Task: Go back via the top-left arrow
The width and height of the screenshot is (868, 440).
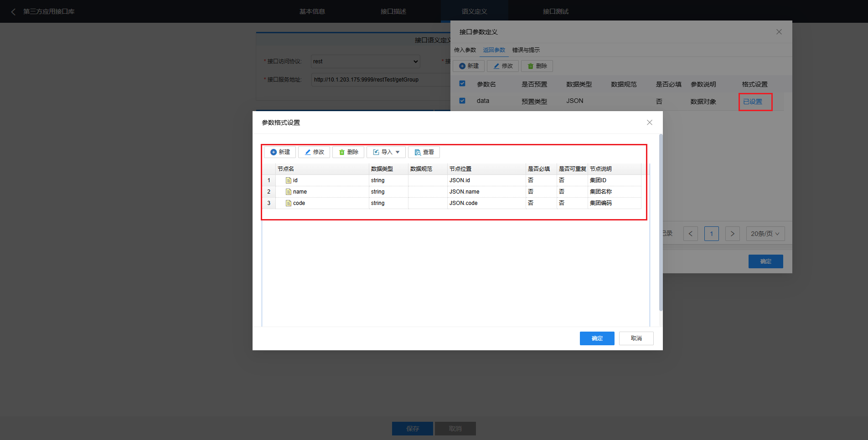Action: [13, 12]
